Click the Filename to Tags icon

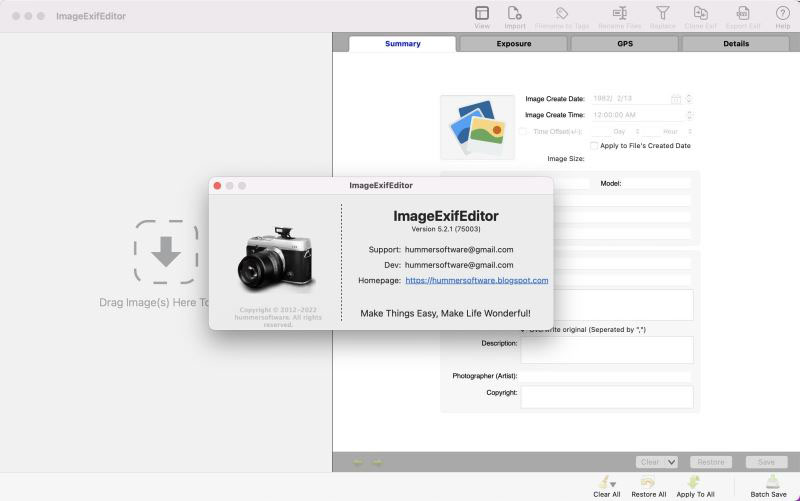click(x=562, y=13)
